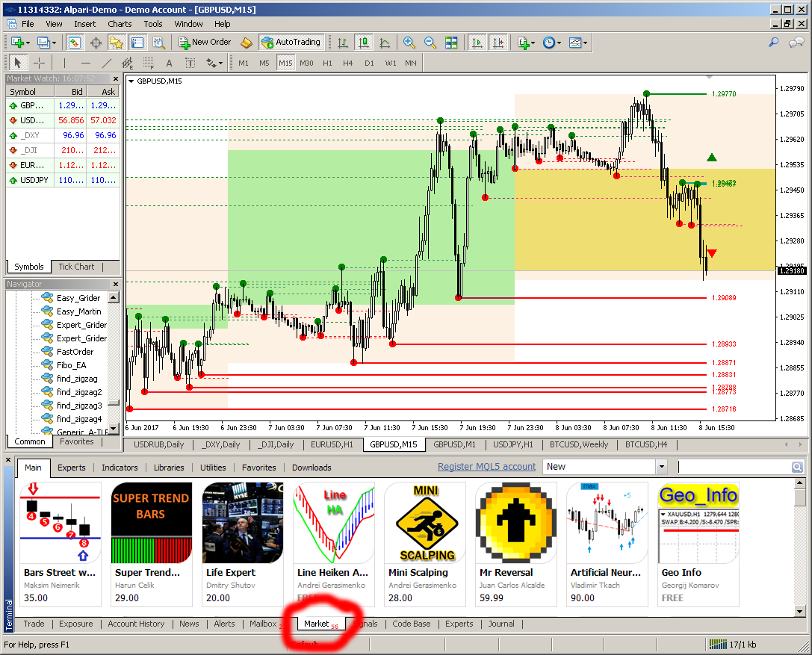Toggle the Data Window crosshair icon

click(x=96, y=43)
